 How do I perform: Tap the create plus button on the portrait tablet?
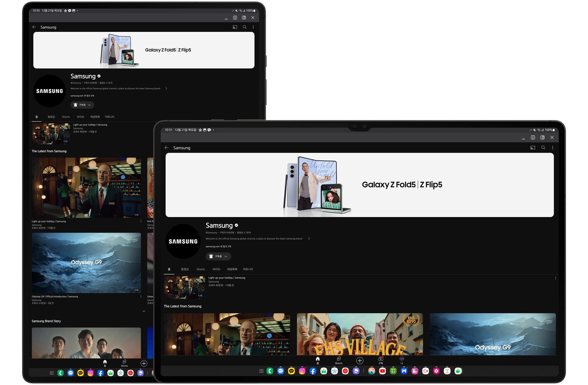pyautogui.click(x=144, y=363)
